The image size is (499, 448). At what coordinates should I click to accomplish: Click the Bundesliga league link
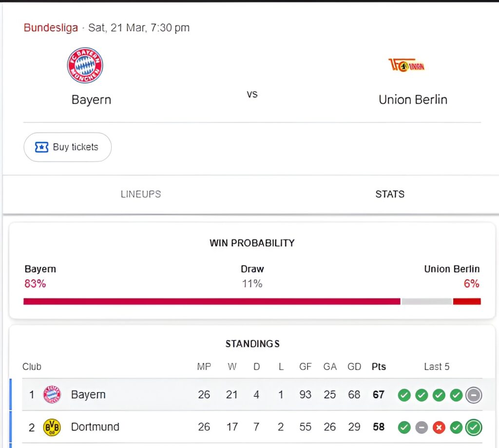51,28
